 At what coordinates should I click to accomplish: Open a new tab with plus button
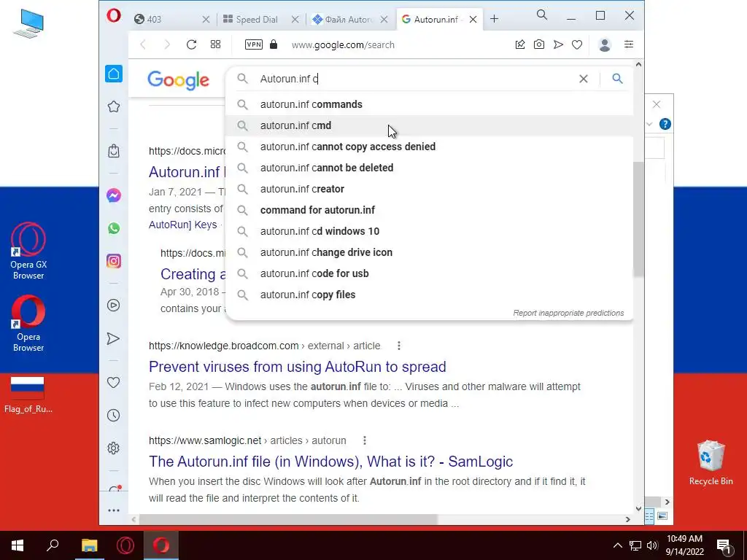(x=494, y=19)
